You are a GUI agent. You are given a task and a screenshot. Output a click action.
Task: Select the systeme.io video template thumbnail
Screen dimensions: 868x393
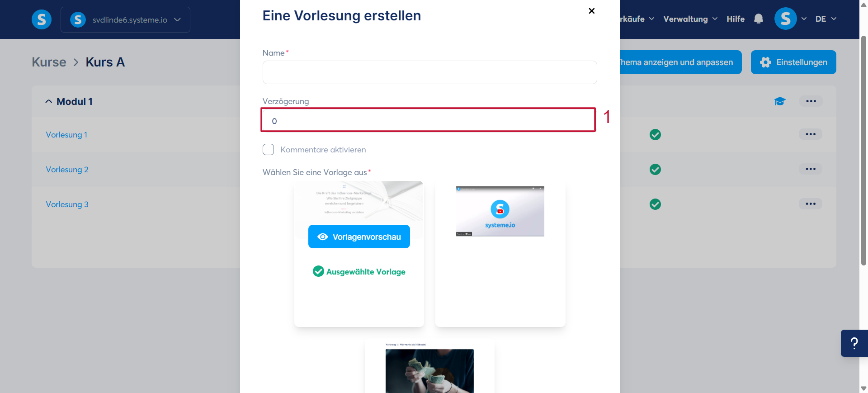pos(500,211)
